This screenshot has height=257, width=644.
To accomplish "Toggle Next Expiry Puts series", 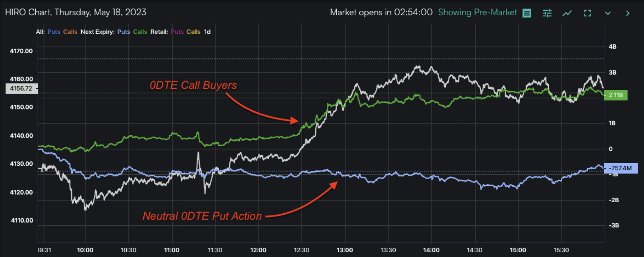I will [123, 32].
